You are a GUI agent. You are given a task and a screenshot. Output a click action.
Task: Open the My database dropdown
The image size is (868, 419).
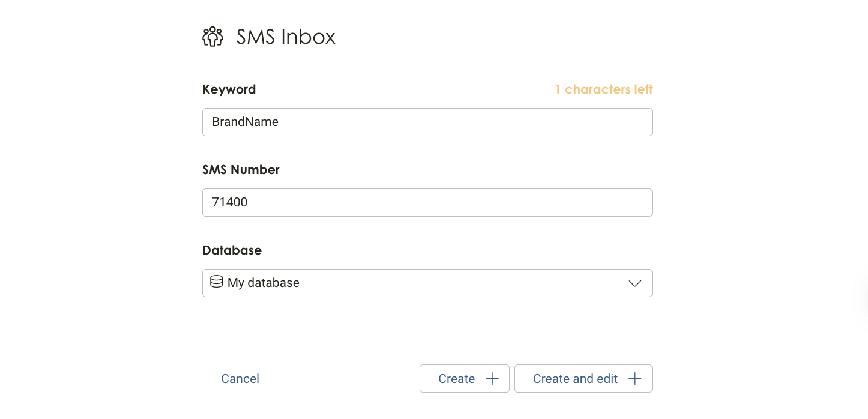427,283
